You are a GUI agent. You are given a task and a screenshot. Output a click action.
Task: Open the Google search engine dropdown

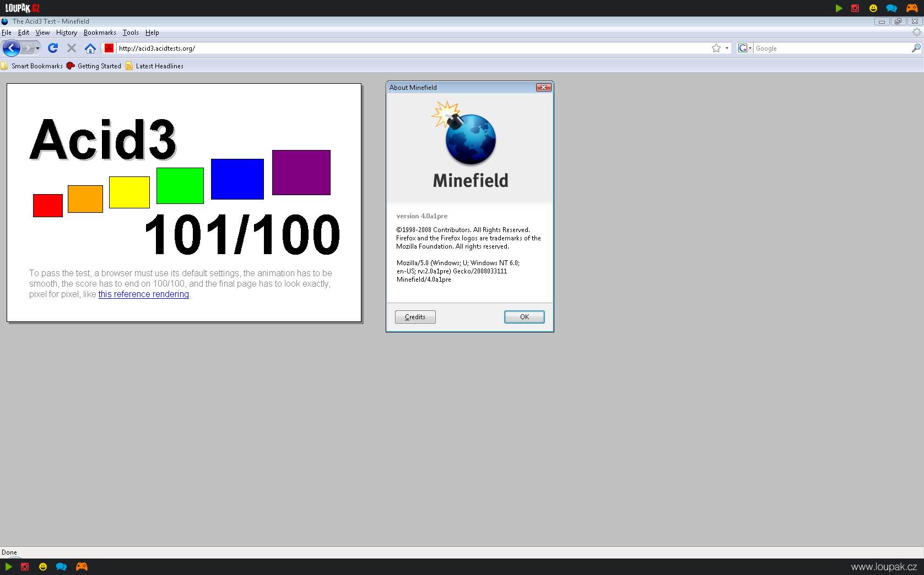click(x=745, y=49)
